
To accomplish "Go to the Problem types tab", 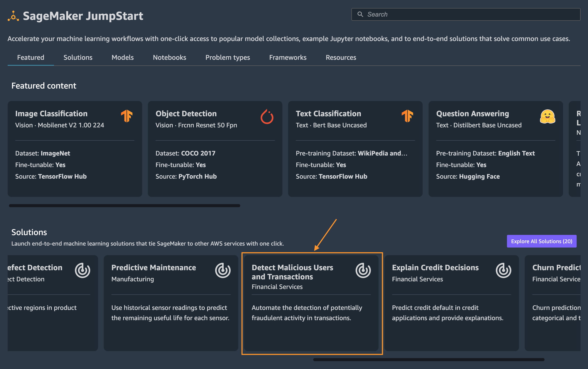I will click(x=228, y=57).
